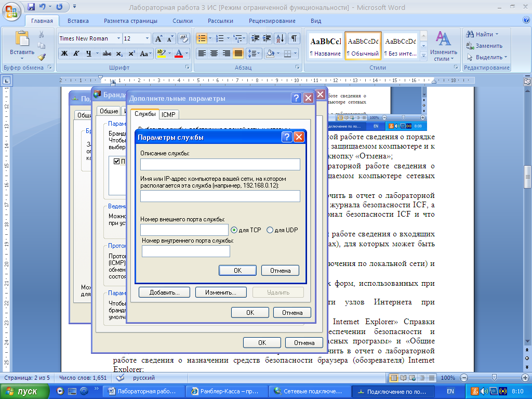
Task: Switch to the Сетевые подключения taskbar window
Action: click(310, 391)
